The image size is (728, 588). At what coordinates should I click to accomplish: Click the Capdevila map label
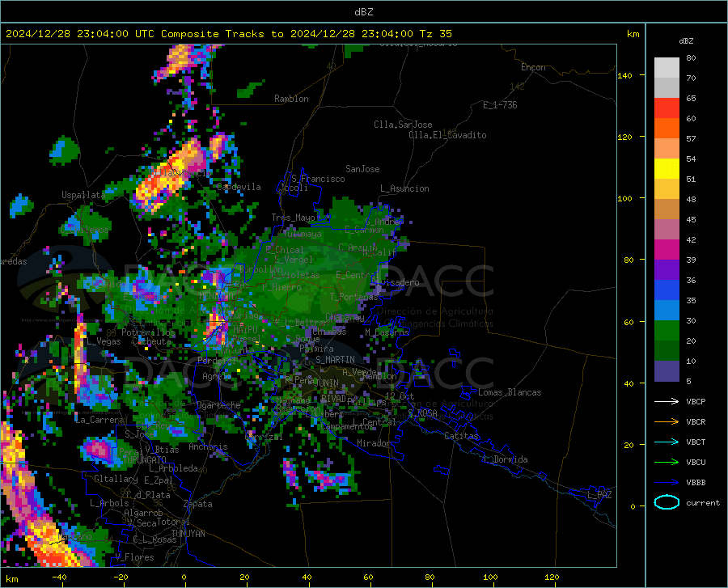(x=239, y=187)
